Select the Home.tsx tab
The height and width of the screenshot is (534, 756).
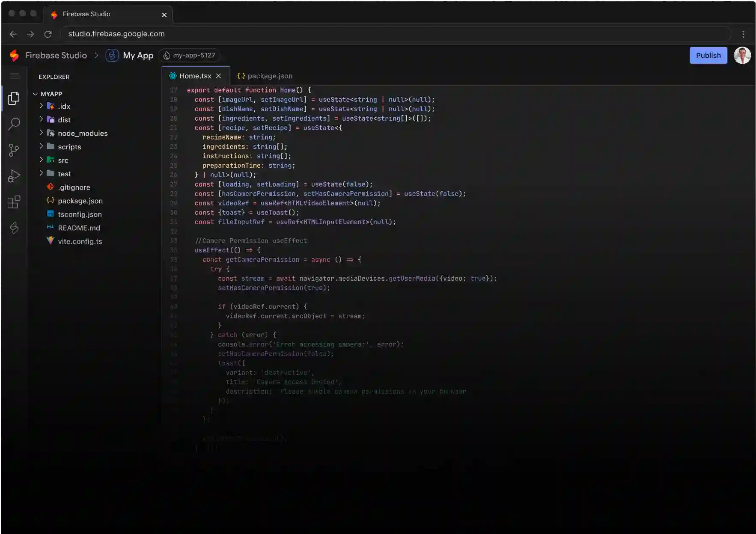pos(195,76)
